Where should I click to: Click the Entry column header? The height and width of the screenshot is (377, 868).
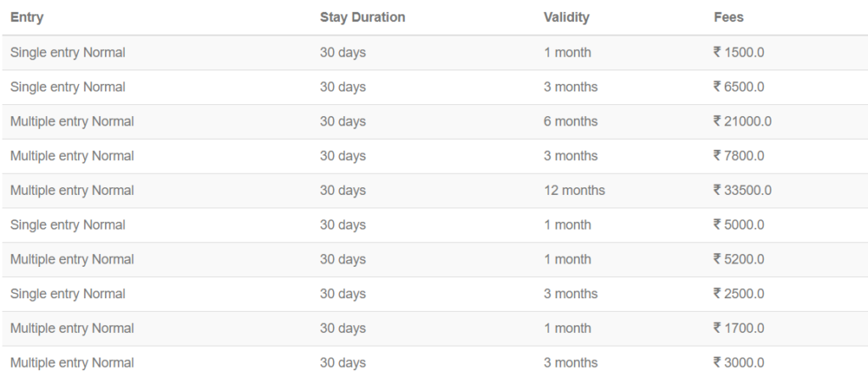tap(27, 17)
